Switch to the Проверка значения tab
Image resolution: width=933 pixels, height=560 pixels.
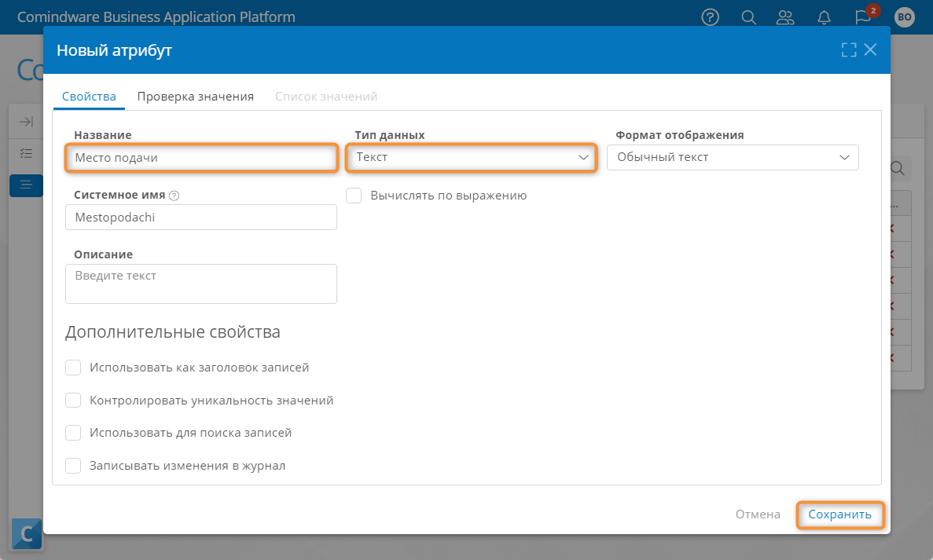[x=196, y=97]
